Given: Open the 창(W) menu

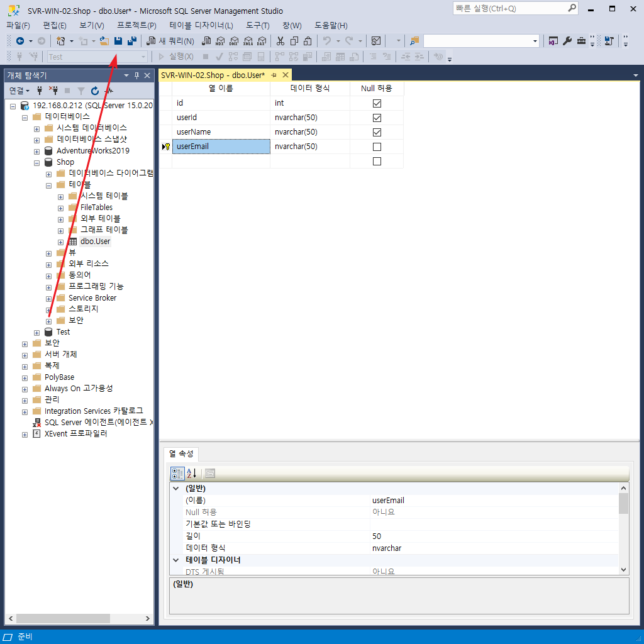Looking at the screenshot, I should click(x=292, y=25).
